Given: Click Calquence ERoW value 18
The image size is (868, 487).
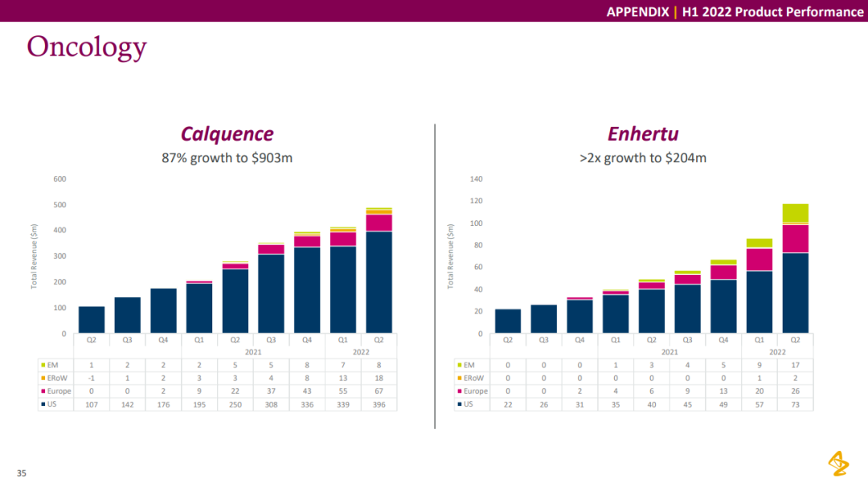Looking at the screenshot, I should (x=379, y=379).
